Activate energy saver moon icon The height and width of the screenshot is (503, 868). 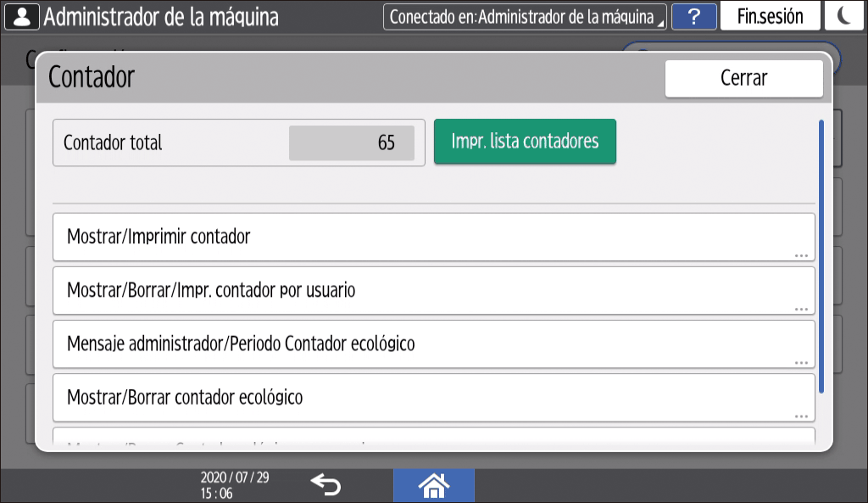tap(844, 16)
